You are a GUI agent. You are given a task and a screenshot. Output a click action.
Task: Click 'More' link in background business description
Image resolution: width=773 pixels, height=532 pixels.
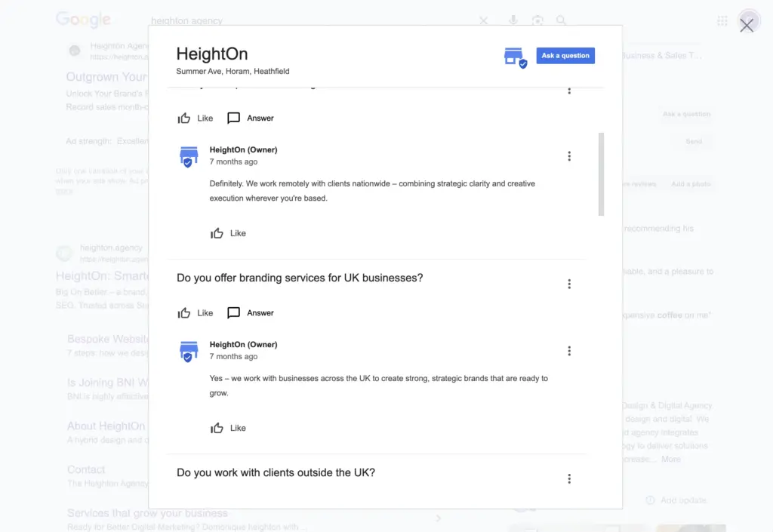tap(671, 459)
